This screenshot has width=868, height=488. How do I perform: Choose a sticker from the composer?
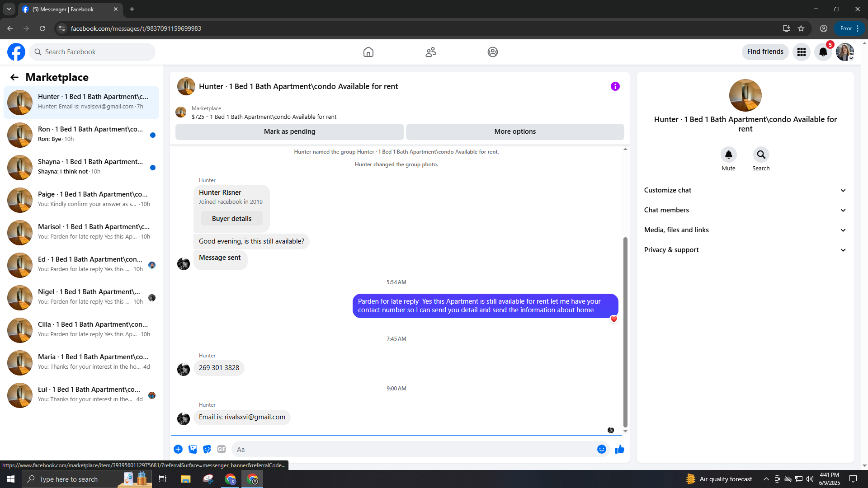click(x=207, y=449)
